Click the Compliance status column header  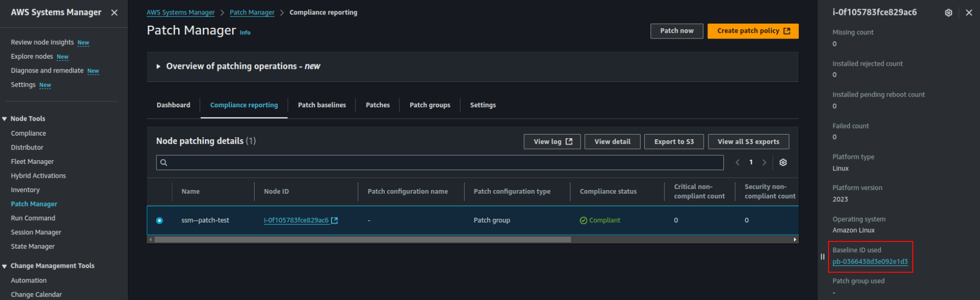point(608,191)
